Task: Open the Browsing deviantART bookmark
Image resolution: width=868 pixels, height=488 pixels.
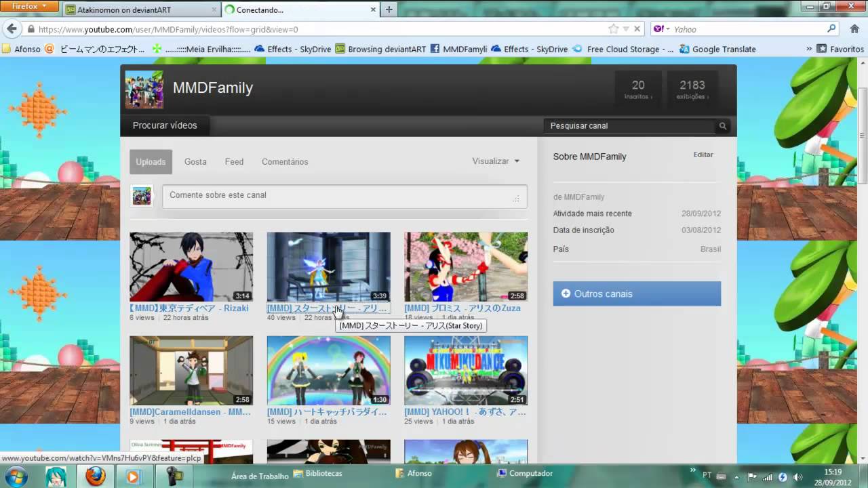Action: [380, 49]
